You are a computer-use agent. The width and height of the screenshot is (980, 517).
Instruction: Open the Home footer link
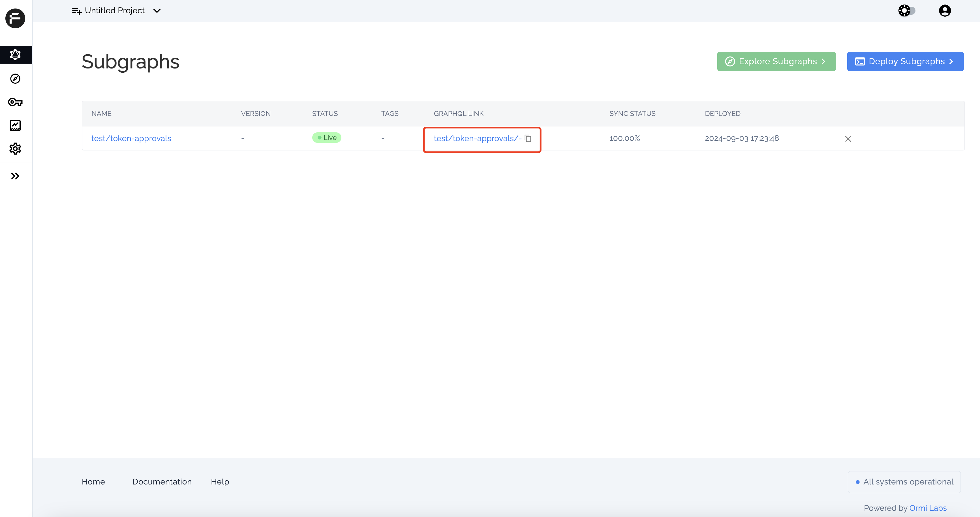point(93,482)
